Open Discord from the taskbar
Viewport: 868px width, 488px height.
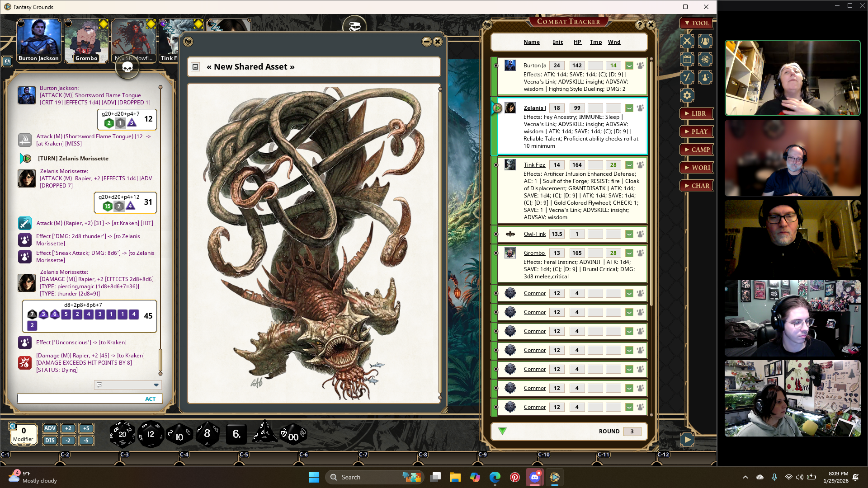coord(534,477)
